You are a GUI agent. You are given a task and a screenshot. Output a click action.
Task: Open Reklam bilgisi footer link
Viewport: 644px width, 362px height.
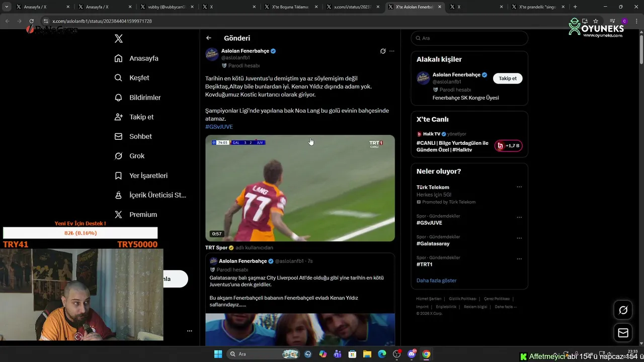coord(475,307)
